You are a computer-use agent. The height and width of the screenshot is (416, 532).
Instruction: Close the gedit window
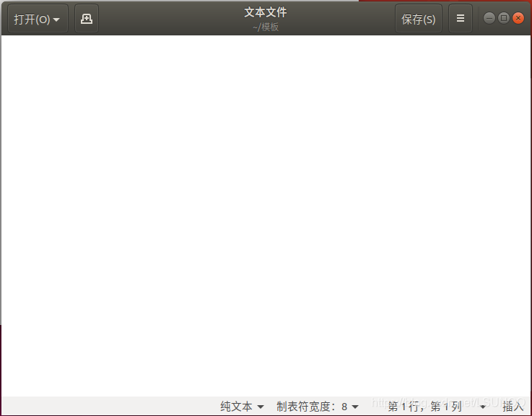coord(518,18)
